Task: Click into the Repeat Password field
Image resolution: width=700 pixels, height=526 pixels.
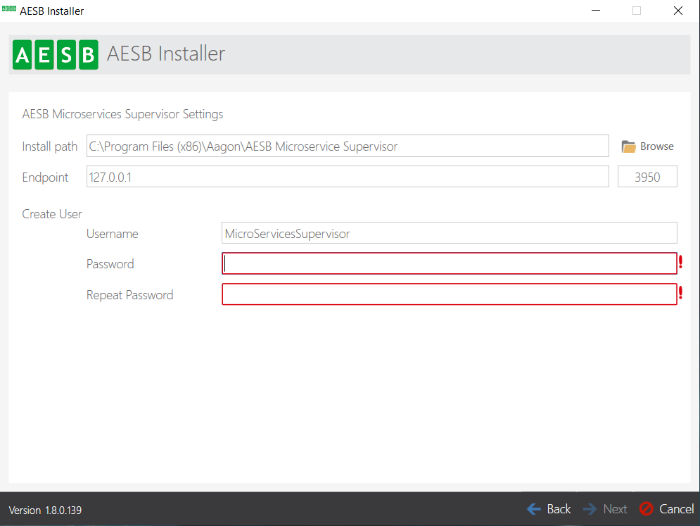Action: pos(449,294)
